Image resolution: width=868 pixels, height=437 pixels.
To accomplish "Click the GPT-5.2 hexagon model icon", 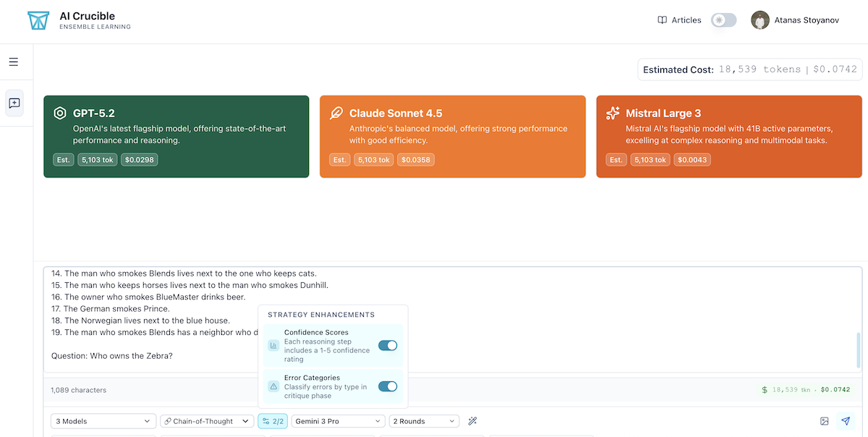I will point(60,113).
